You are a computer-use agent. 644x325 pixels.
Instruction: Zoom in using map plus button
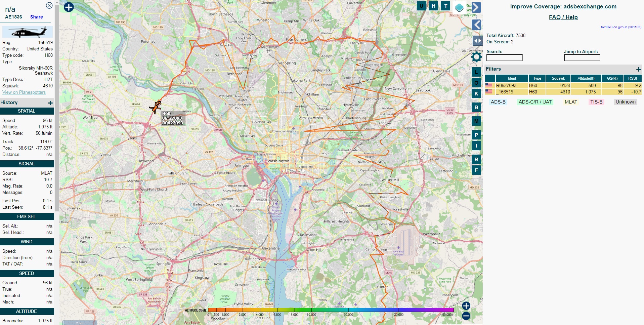coord(466,306)
